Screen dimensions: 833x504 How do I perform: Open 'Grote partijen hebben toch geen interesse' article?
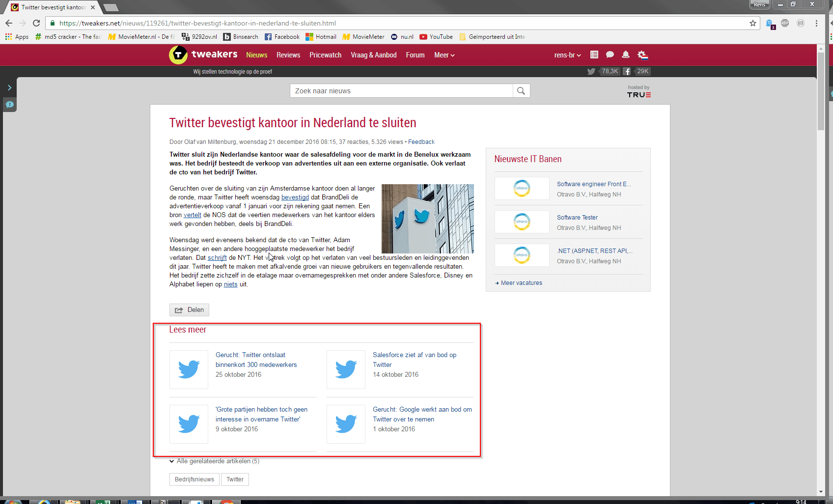coord(262,415)
